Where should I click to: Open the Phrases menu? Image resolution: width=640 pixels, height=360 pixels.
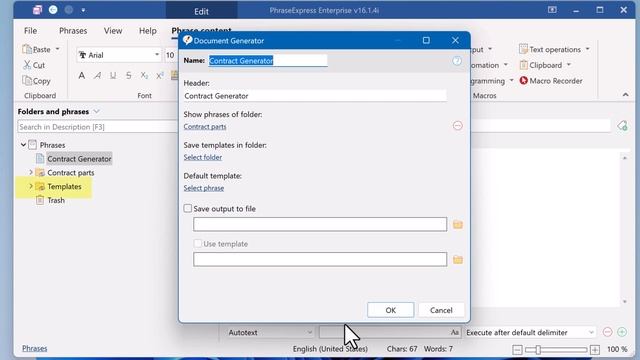pos(73,31)
